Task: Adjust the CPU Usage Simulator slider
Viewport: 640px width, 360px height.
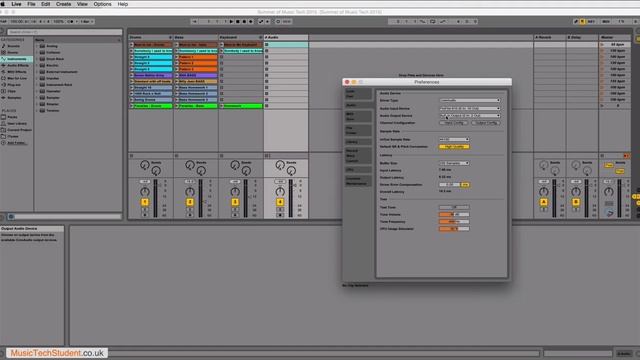Action: coord(454,229)
